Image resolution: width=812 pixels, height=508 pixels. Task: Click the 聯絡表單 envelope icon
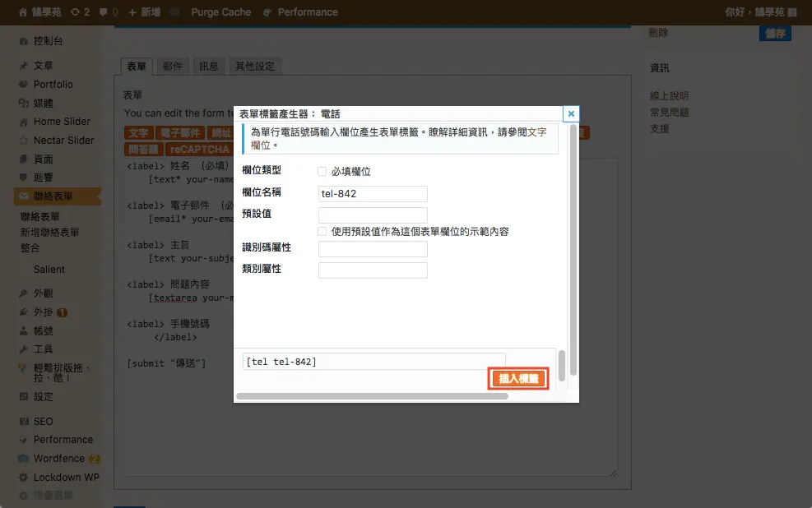(23, 196)
